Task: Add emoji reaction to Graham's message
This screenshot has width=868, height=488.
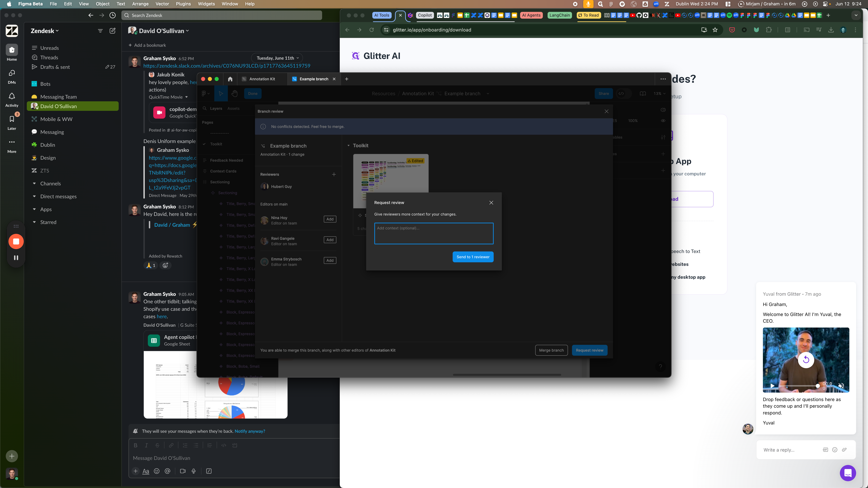Action: click(x=165, y=265)
